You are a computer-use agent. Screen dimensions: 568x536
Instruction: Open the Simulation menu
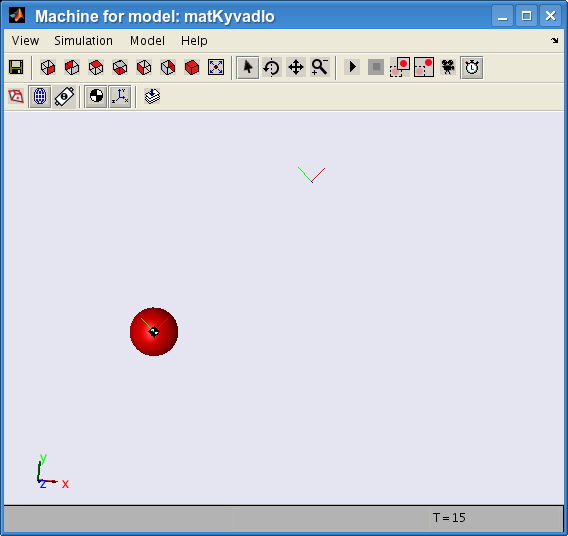83,41
